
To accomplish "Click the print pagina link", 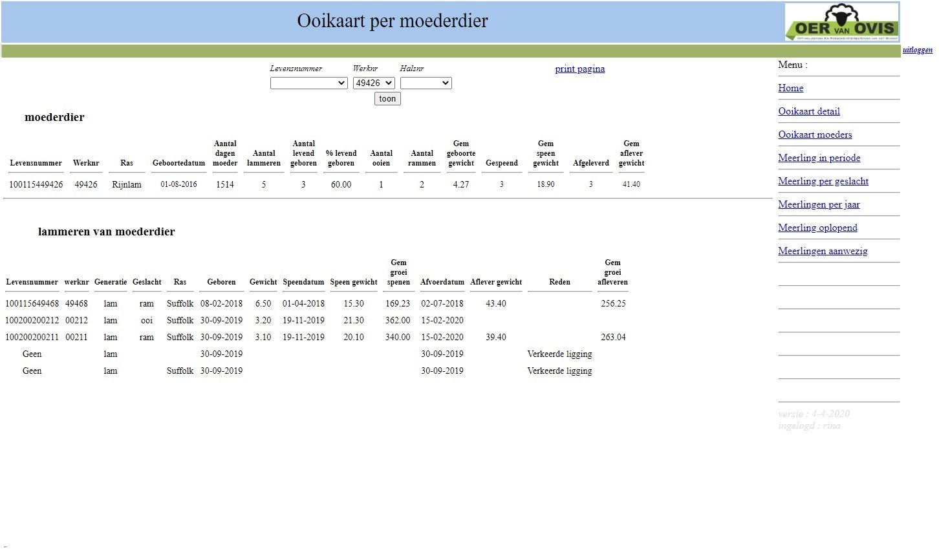I will pos(579,69).
